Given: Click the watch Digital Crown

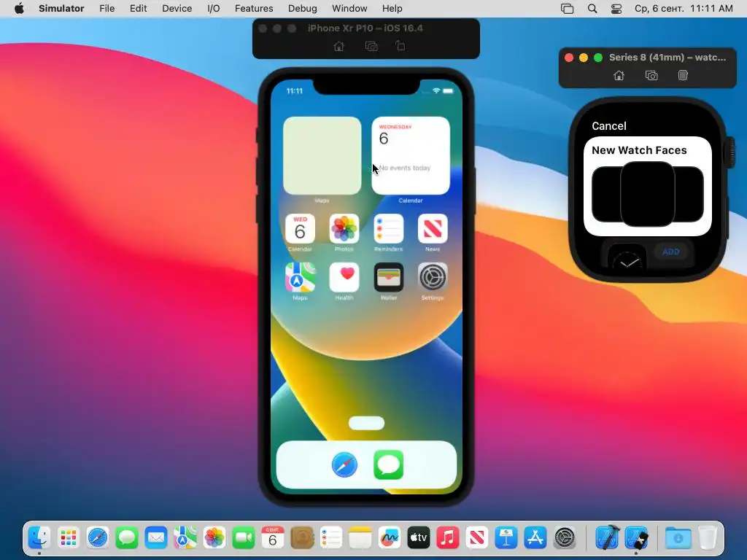Looking at the screenshot, I should pos(729,152).
